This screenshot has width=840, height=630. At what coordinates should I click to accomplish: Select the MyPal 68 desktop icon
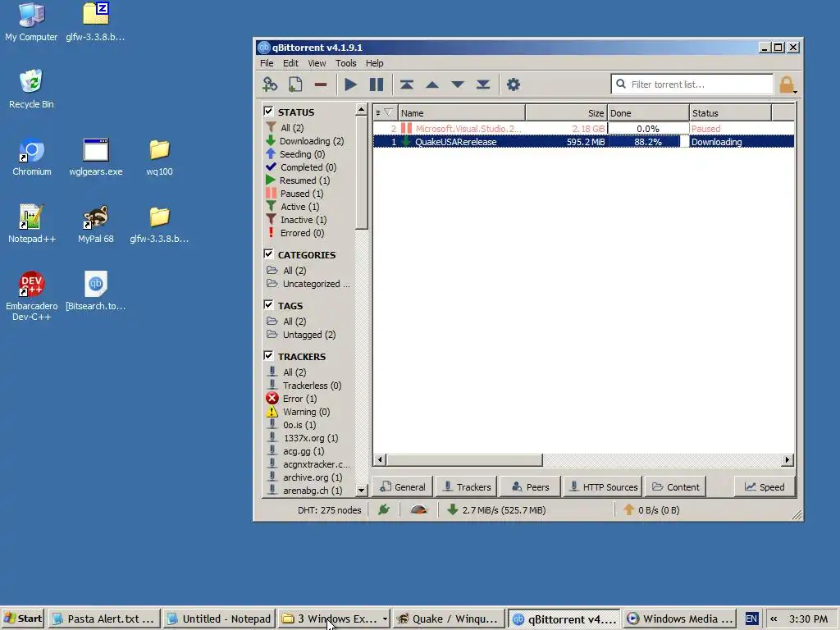pyautogui.click(x=96, y=225)
